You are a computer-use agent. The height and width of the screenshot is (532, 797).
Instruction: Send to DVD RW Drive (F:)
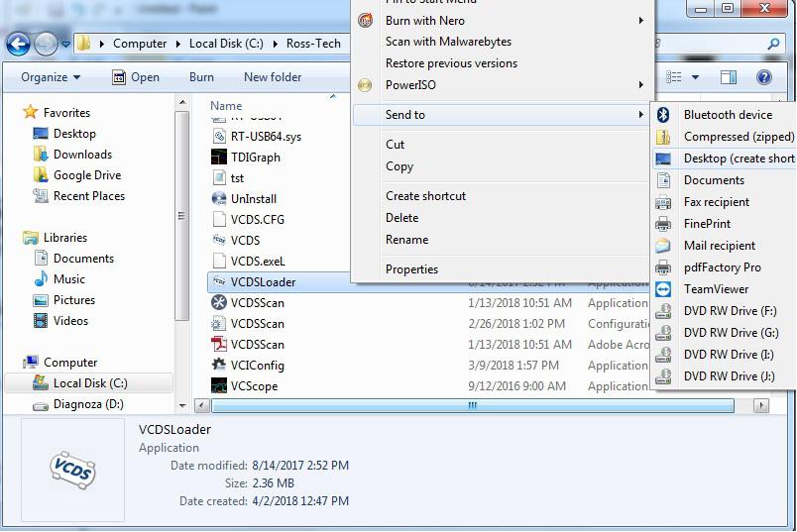point(725,311)
